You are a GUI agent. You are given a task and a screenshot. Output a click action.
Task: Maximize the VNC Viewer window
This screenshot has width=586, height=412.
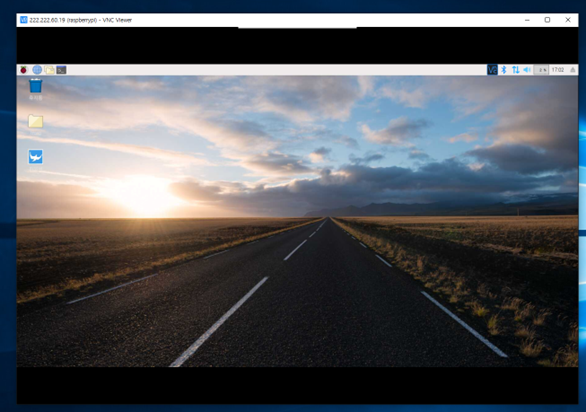pyautogui.click(x=547, y=20)
